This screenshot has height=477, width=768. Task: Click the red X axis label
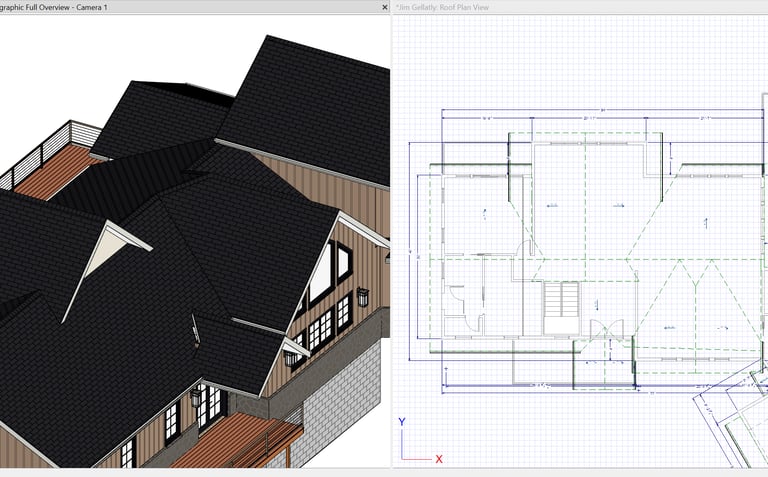tap(439, 459)
